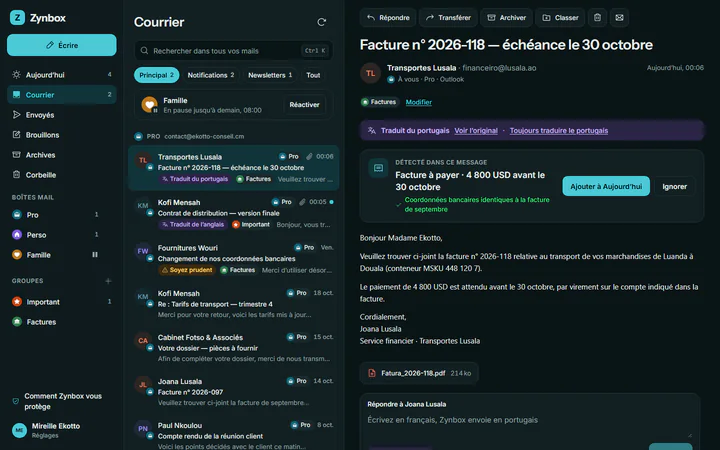Open Kofi Mensah Contrat de distribution mail
720x450 pixels.
(x=234, y=214)
